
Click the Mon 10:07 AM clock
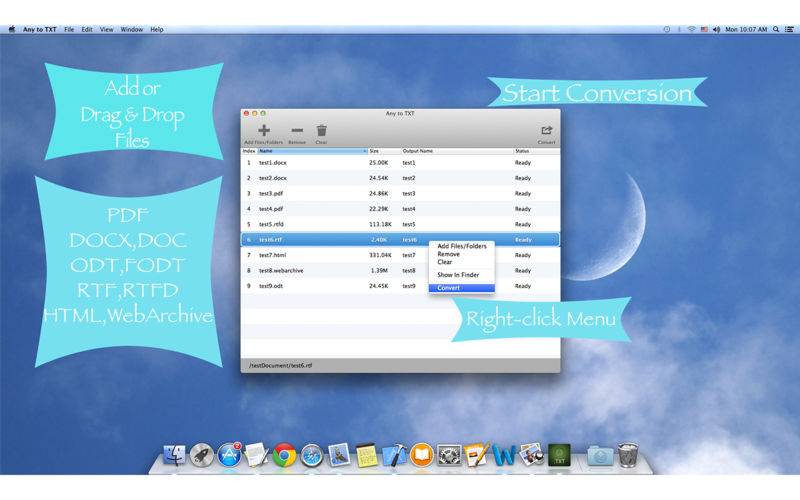click(746, 30)
